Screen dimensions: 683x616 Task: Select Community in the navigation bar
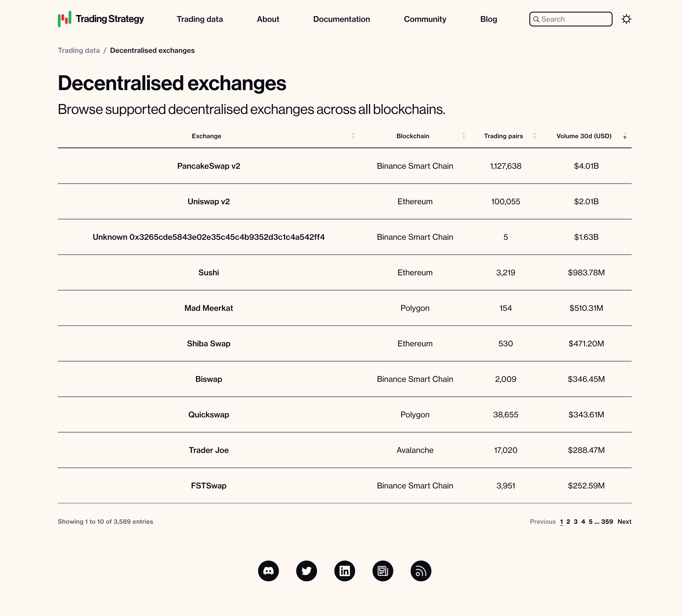[425, 19]
